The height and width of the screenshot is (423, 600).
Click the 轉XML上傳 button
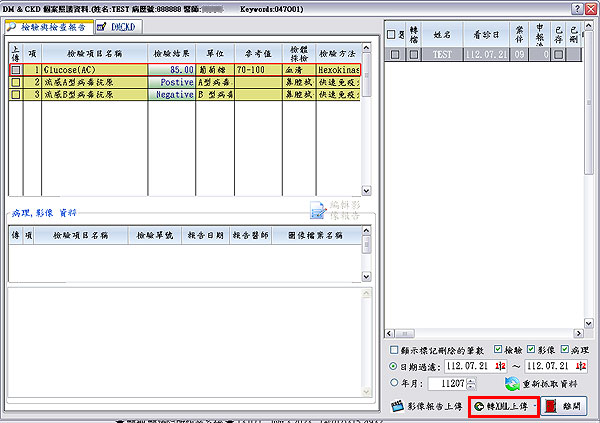[x=504, y=407]
